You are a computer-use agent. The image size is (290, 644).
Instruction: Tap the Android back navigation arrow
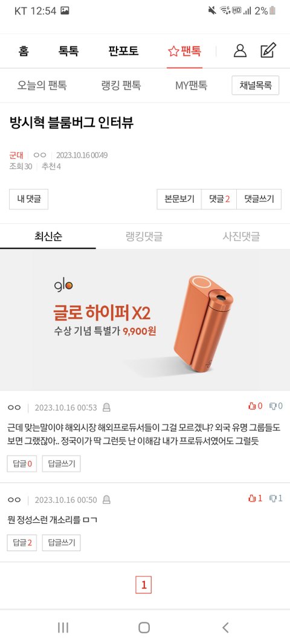click(225, 627)
